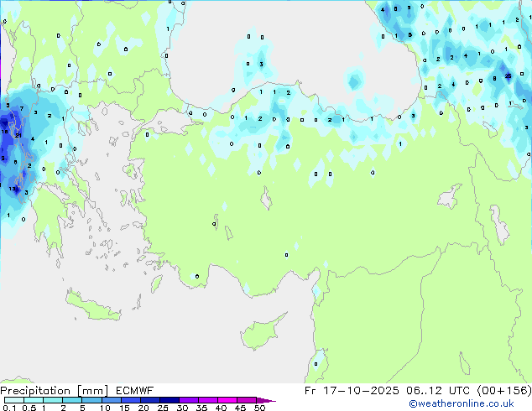Click the 0.1 to 0.5 mm legend swatch
Image resolution: width=532 pixels, height=411 pixels.
pos(14,400)
